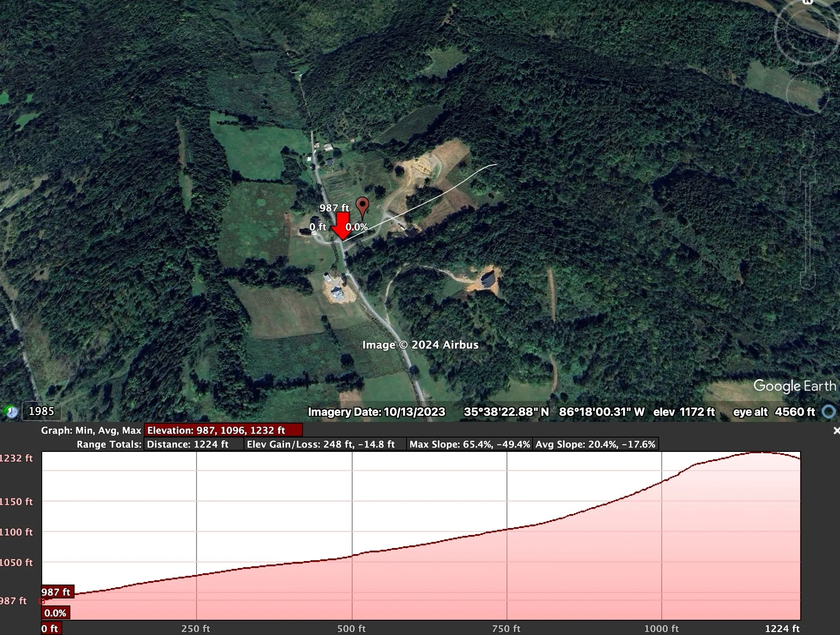Click the Distance: 1224 ft range total

193,444
